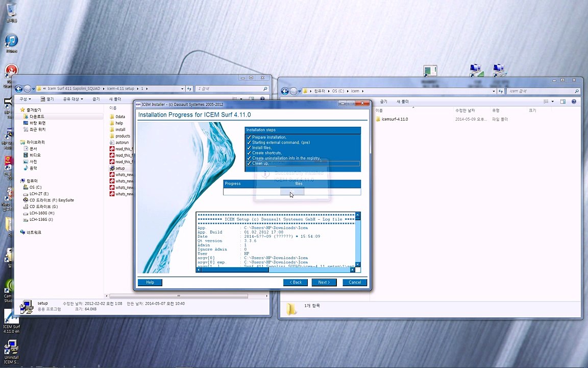This screenshot has height=368, width=588.
Task: Refresh the icem folder address bar
Action: point(501,91)
